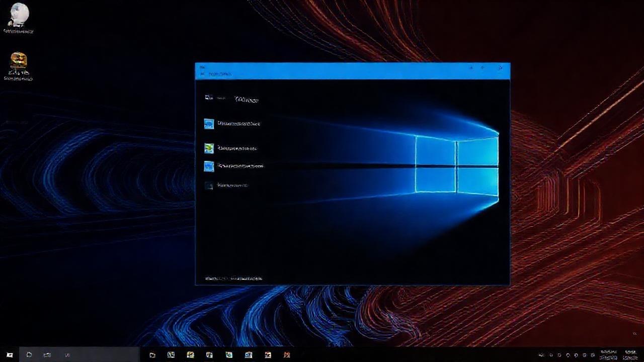
Task: Click the Start button
Action: pos(10,355)
